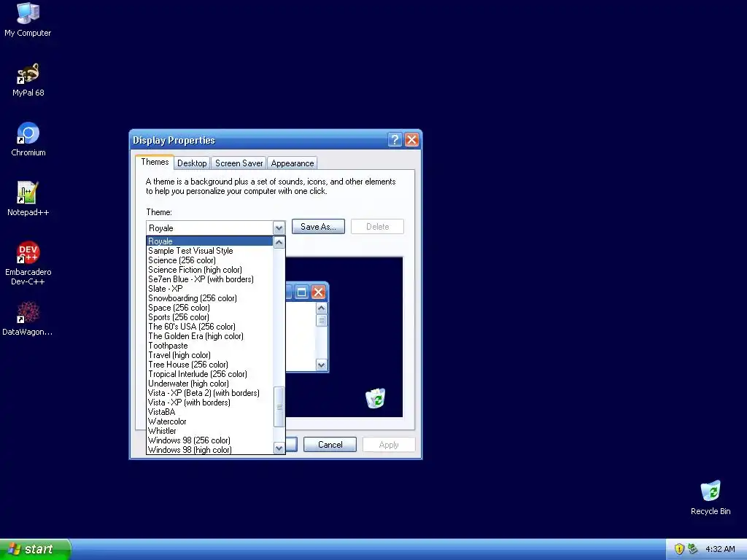Click the theme list scrollbar thumb

tap(279, 407)
